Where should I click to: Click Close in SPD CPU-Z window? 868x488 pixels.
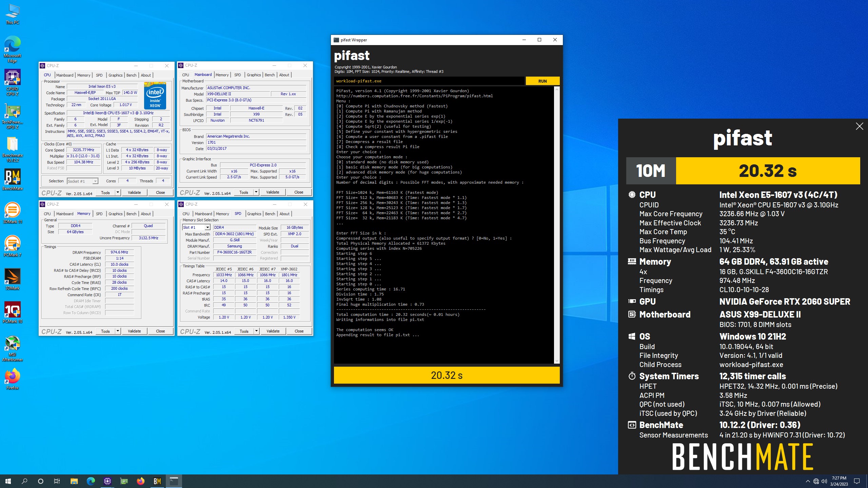tap(299, 331)
